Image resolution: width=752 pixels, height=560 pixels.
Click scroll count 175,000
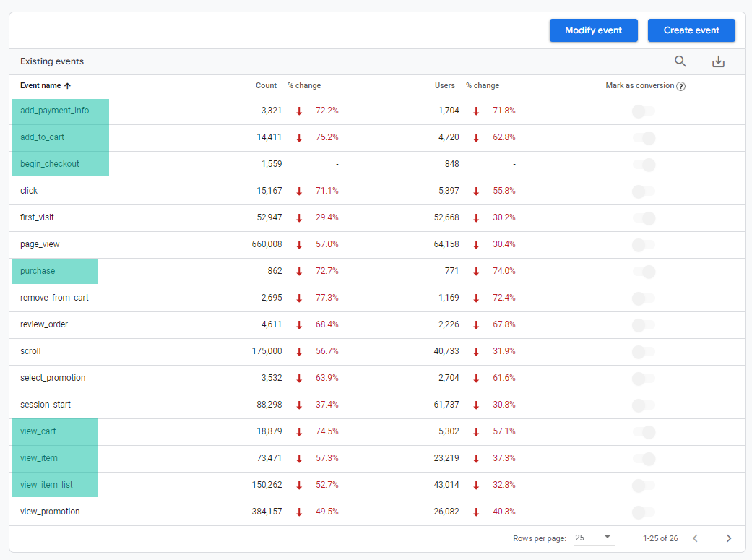click(267, 351)
